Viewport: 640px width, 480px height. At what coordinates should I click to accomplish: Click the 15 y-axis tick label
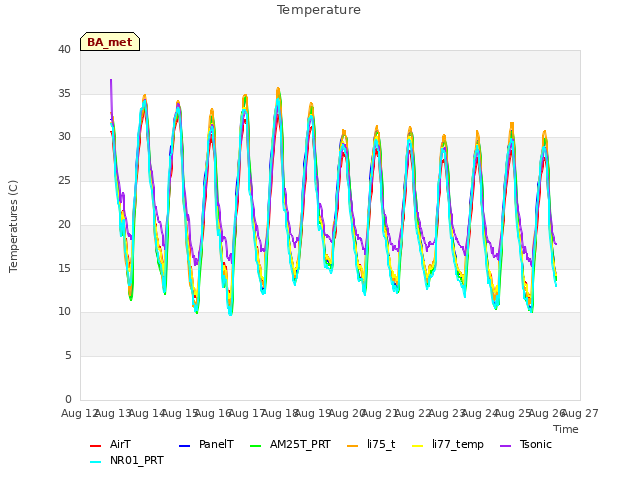pos(64,268)
